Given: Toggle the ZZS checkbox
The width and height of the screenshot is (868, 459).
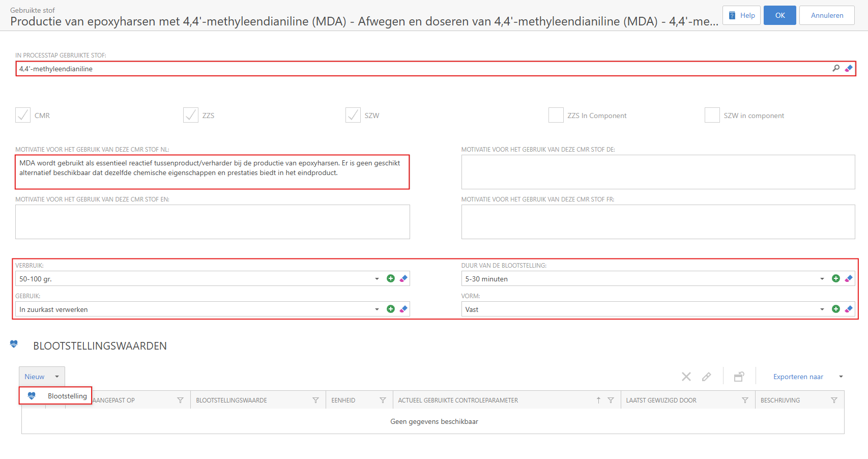Looking at the screenshot, I should (x=191, y=115).
